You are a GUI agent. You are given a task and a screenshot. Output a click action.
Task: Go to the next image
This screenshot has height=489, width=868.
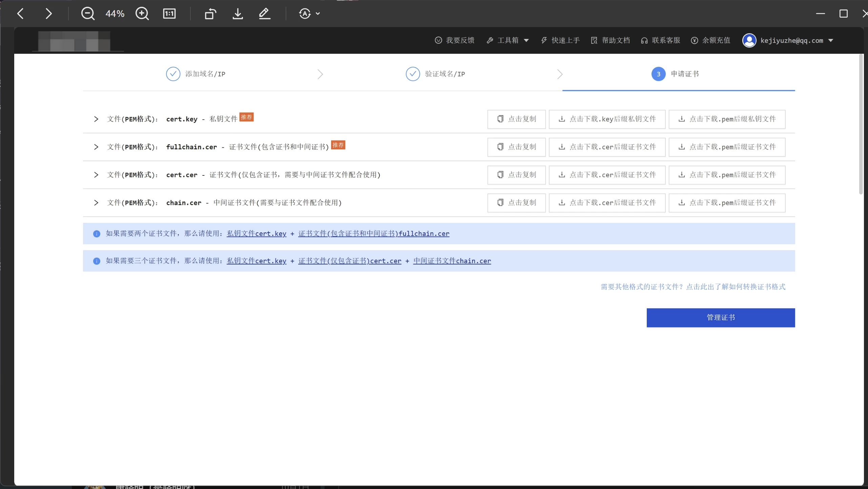pyautogui.click(x=48, y=14)
